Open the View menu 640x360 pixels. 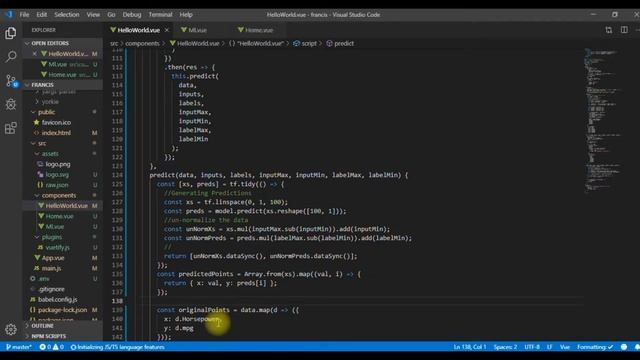click(x=93, y=15)
